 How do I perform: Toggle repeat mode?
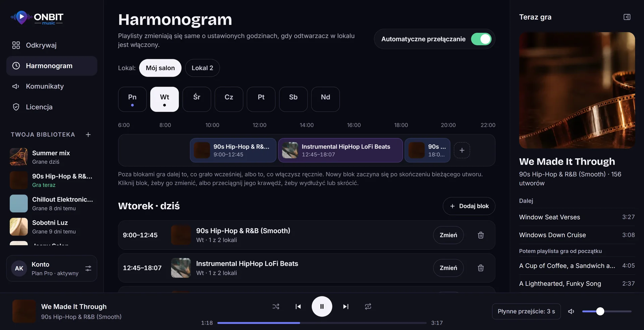[368, 307]
